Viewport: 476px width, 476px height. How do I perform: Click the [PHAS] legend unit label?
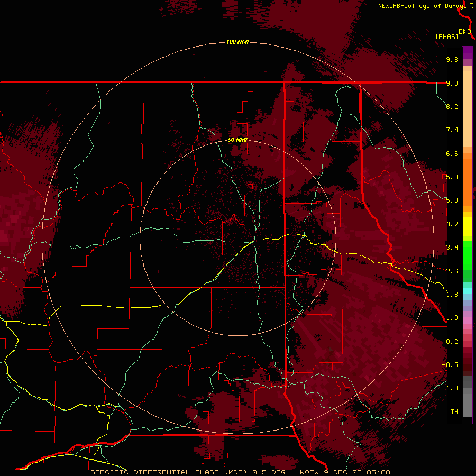[x=447, y=36]
